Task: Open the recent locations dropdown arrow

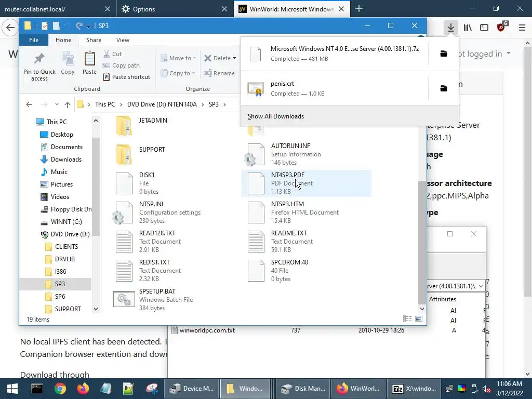Action: tap(57, 104)
